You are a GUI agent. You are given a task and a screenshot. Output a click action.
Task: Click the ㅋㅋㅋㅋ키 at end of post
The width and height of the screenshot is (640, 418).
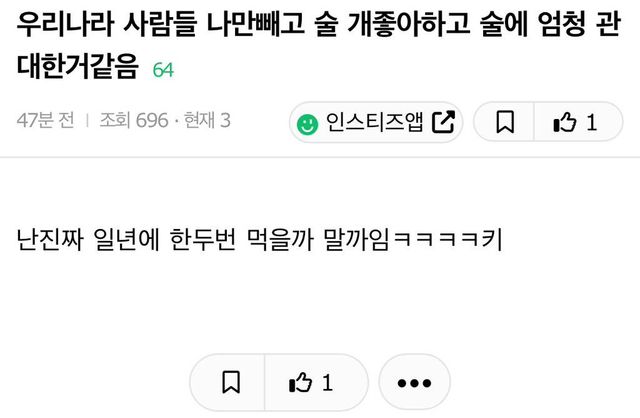click(x=448, y=239)
